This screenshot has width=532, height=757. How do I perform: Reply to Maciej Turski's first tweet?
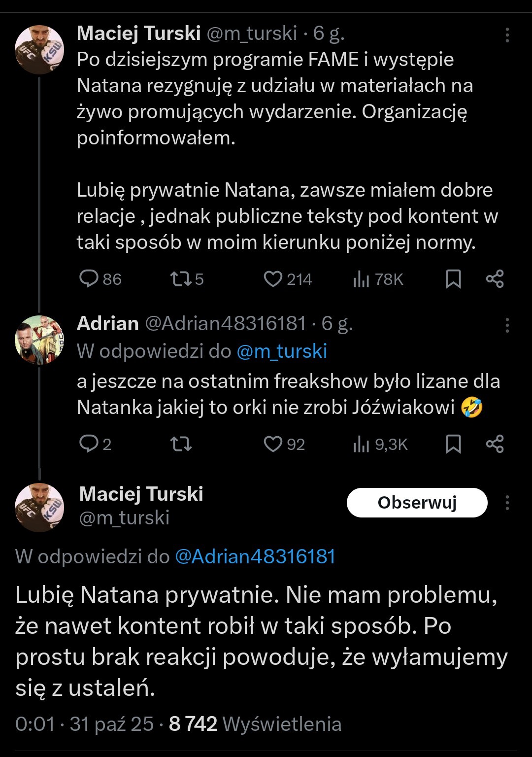89,279
